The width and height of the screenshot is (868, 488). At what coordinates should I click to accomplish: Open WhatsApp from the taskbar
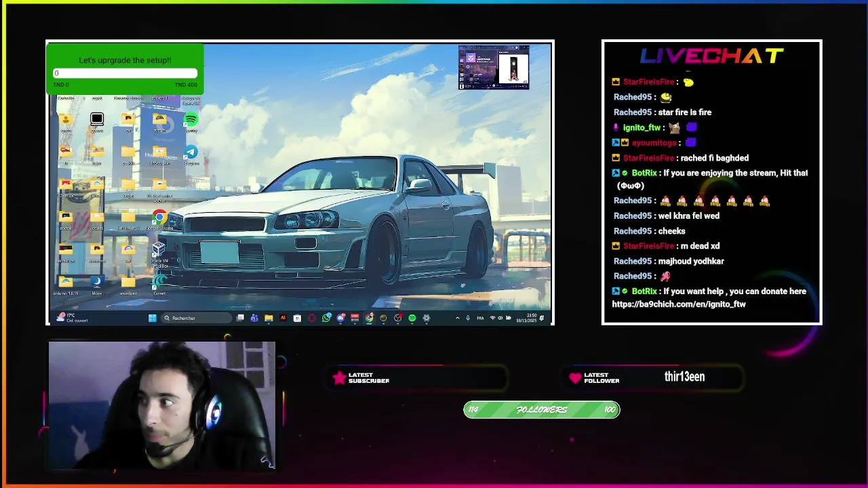pos(326,318)
